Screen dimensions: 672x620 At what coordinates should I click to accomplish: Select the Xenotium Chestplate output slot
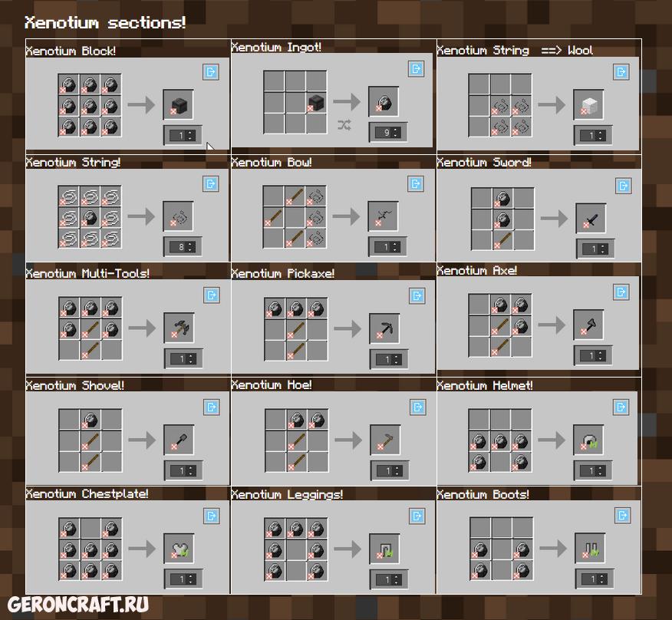[179, 549]
